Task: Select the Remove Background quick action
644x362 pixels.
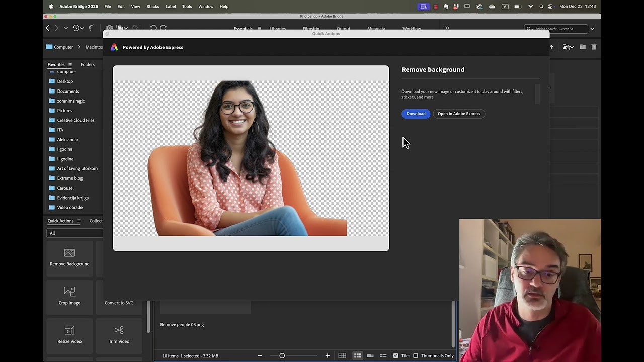Action: [69, 257]
